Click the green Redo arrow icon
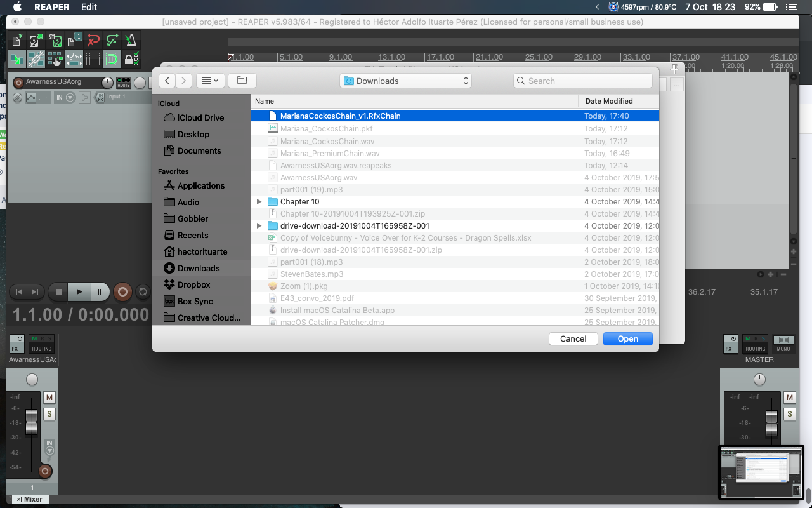The height and width of the screenshot is (508, 812). coord(112,41)
